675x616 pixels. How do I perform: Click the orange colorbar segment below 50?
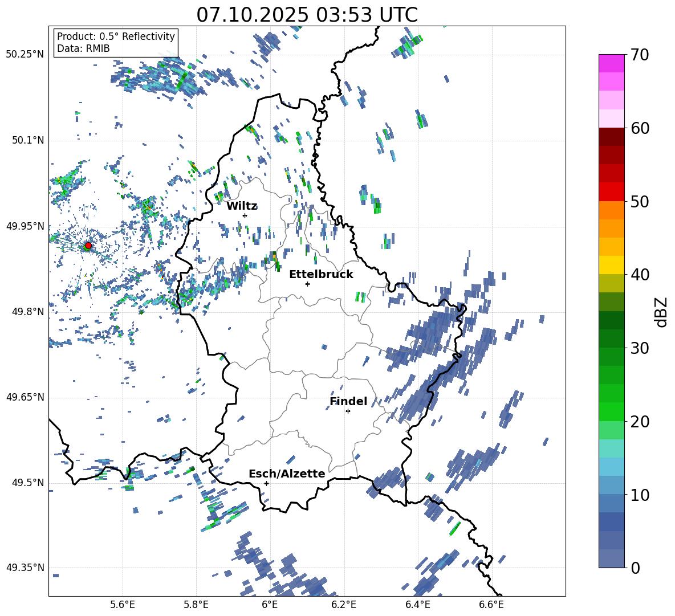click(611, 210)
